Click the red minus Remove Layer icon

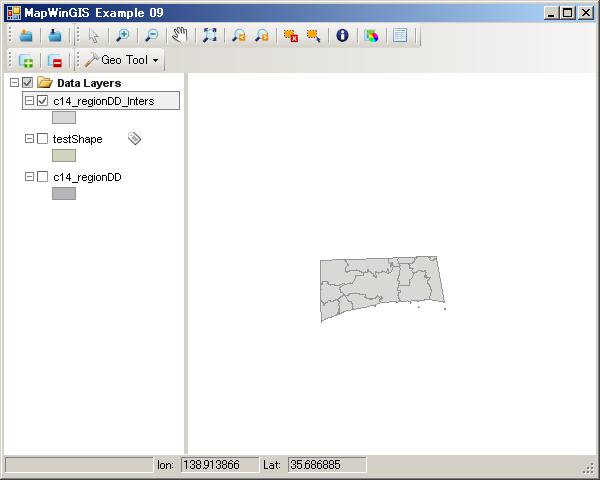(55, 61)
